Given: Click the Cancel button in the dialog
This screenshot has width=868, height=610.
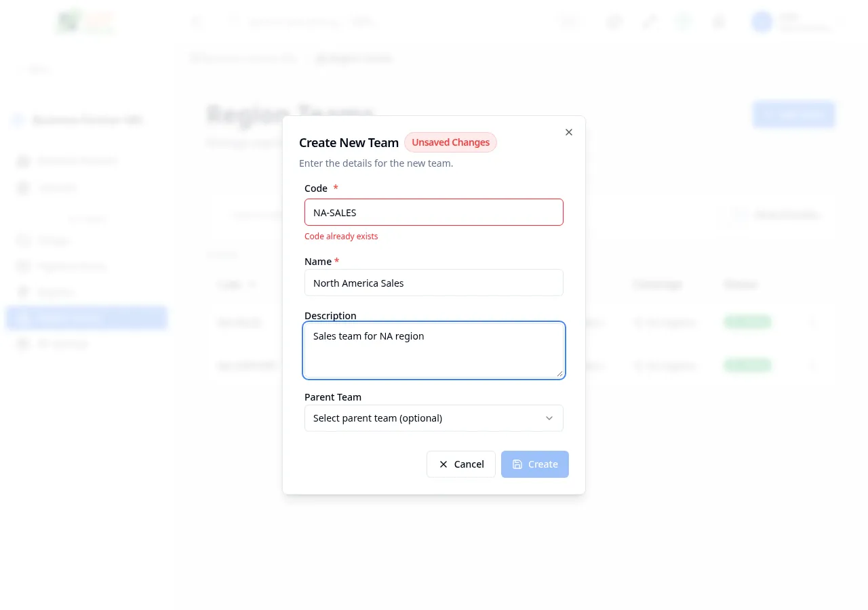Looking at the screenshot, I should tap(461, 464).
